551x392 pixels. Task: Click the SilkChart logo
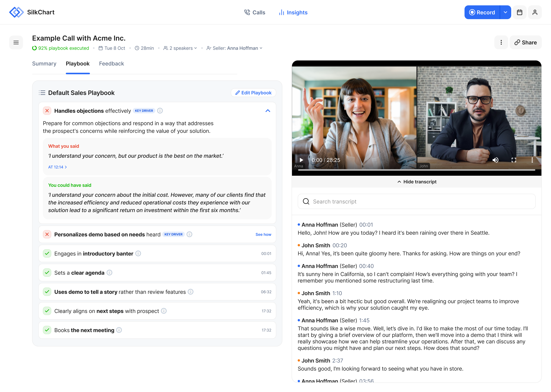click(x=32, y=12)
